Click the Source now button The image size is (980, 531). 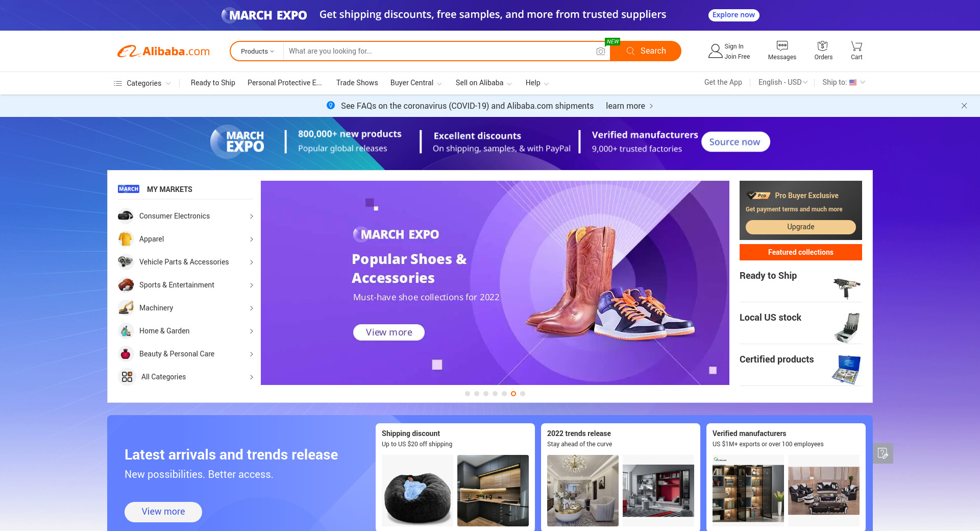pyautogui.click(x=735, y=142)
